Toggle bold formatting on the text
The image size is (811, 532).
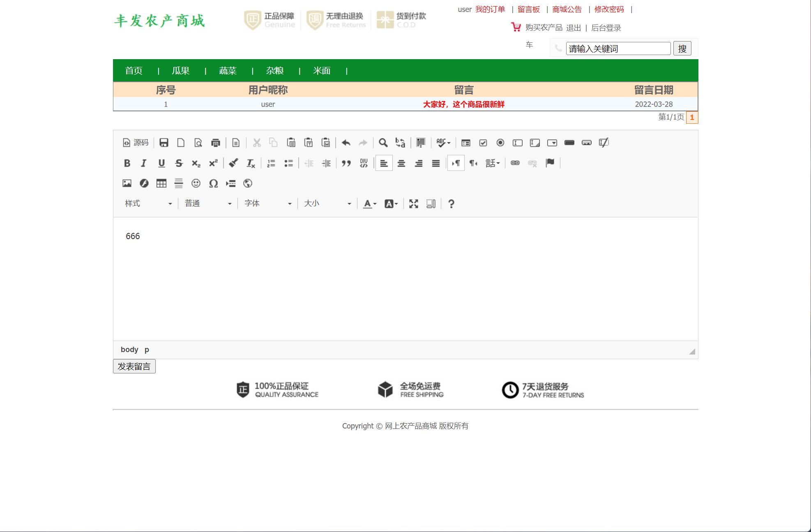coord(127,163)
